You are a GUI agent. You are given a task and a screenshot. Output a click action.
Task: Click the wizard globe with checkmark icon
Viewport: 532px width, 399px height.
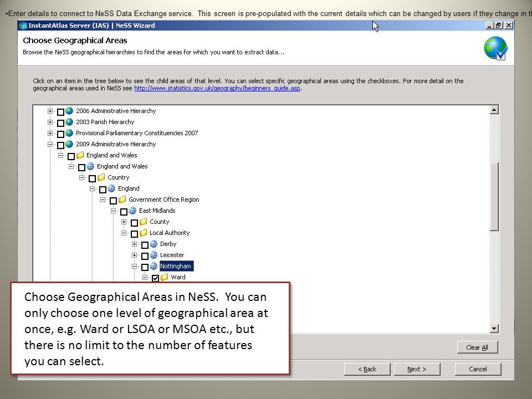point(495,49)
